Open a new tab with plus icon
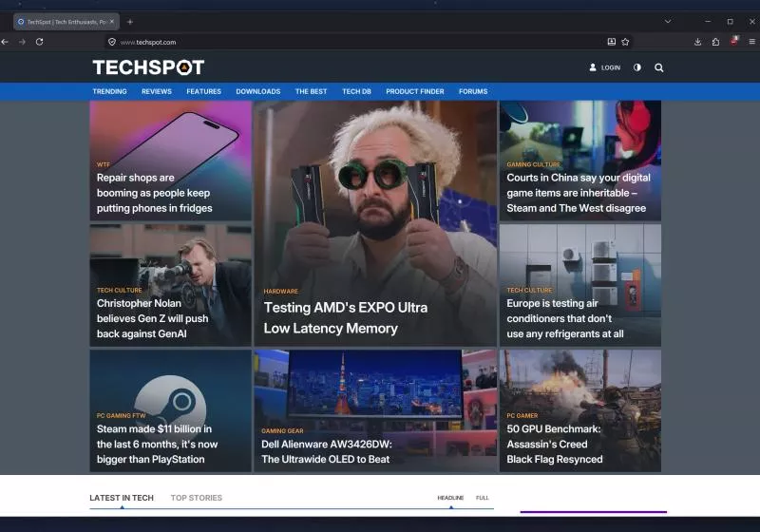 130,22
